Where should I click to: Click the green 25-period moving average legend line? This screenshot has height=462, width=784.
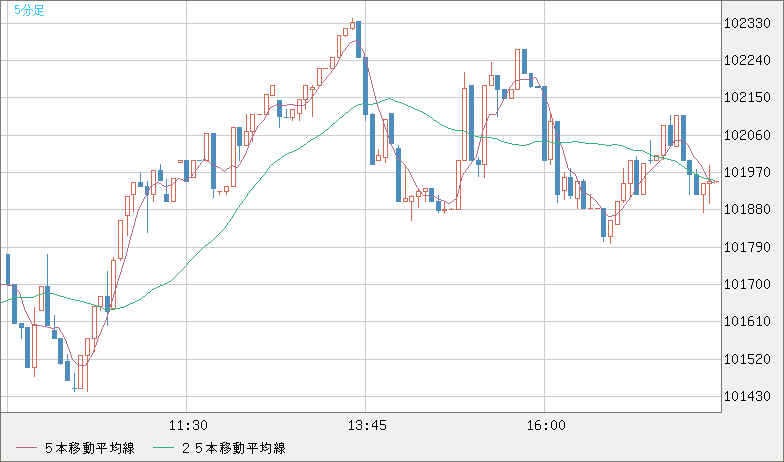[164, 448]
